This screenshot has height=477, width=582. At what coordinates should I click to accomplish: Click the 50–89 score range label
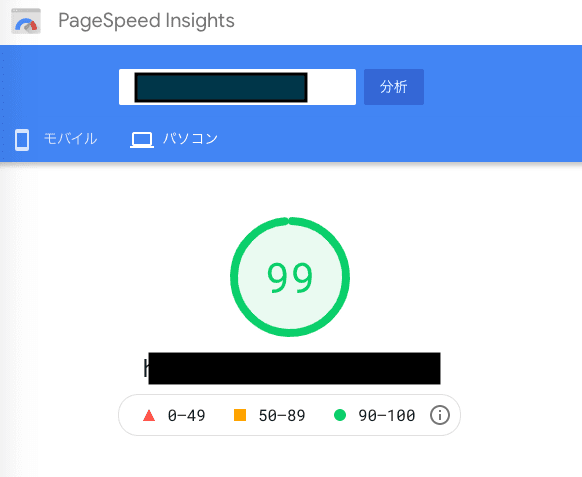point(282,415)
